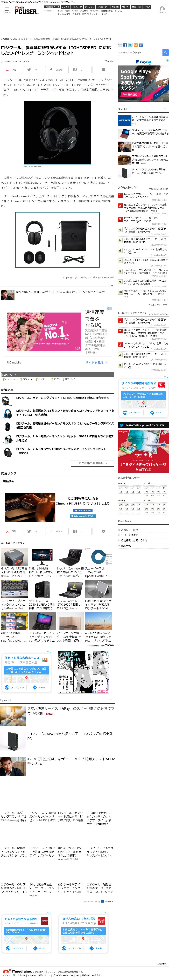Click the top Pocket save button
The image size is (169, 980).
[103, 70]
